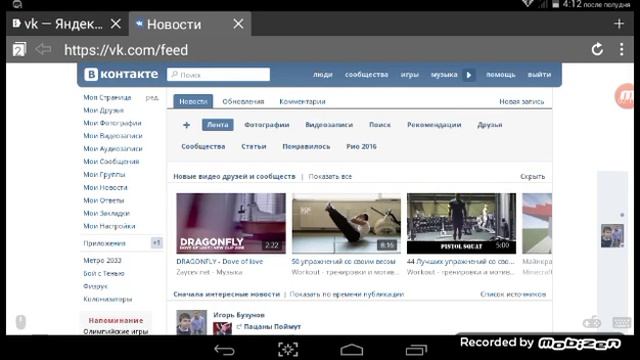
Task: Select the 'Рио 2016' filter
Action: [361, 147]
